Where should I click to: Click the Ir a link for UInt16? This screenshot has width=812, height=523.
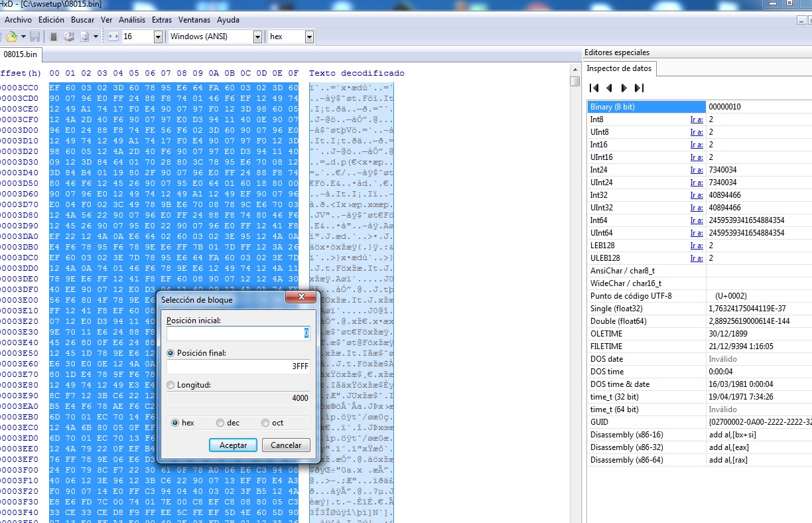point(696,157)
